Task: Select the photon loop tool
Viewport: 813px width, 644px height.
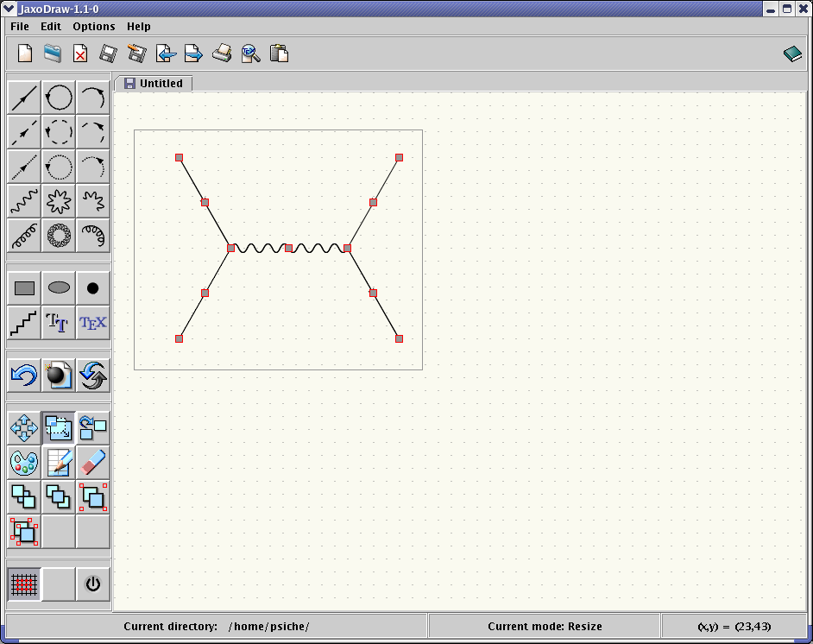Action: point(59,201)
